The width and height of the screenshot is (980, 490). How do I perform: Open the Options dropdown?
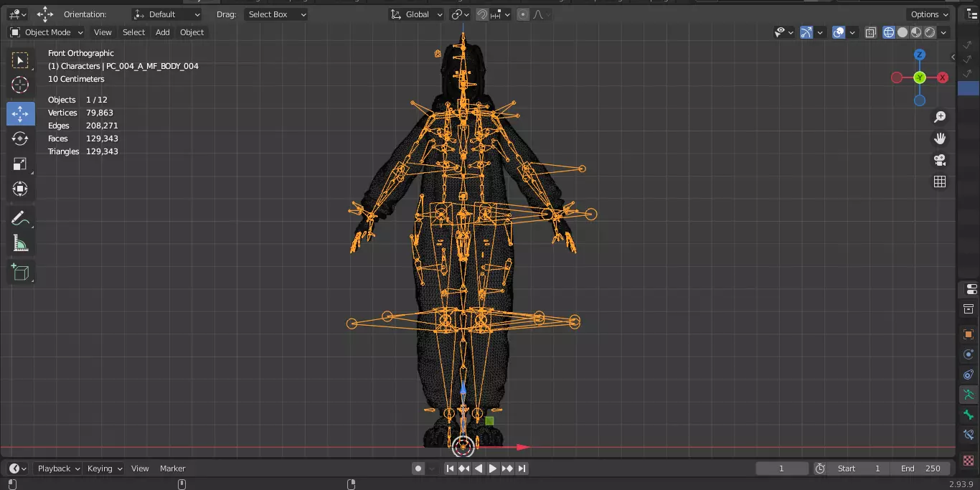pos(929,14)
